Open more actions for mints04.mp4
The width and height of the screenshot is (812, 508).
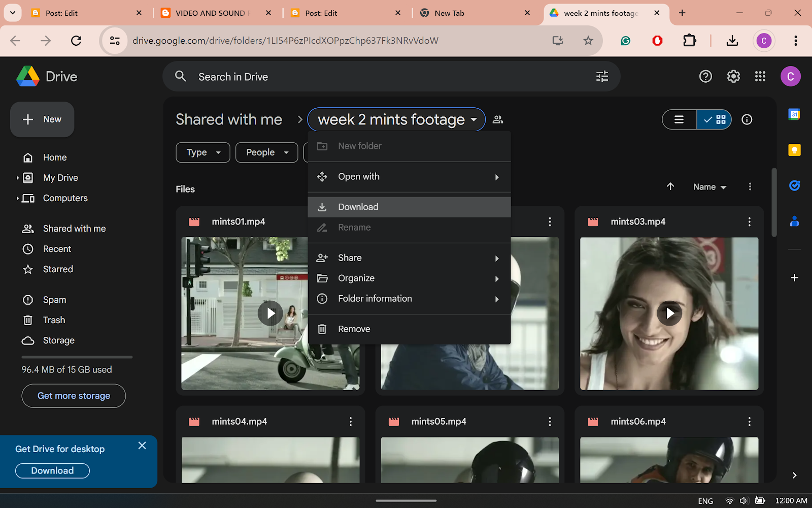coord(350,422)
